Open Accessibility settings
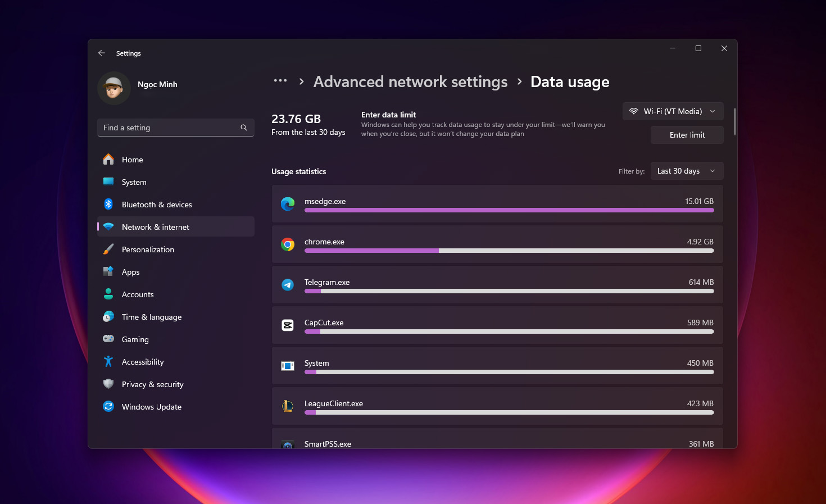This screenshot has height=504, width=826. click(x=176, y=362)
